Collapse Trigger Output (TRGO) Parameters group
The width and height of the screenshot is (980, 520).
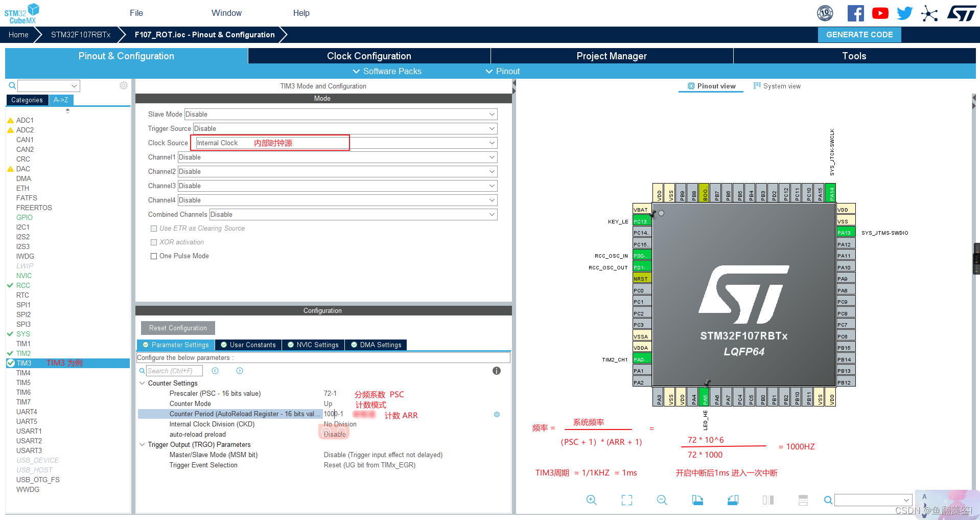tap(142, 444)
